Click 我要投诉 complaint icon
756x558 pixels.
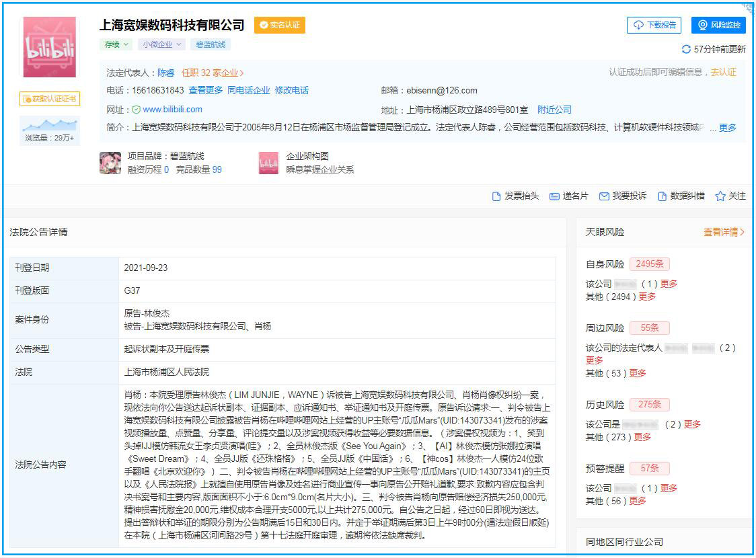pyautogui.click(x=604, y=196)
